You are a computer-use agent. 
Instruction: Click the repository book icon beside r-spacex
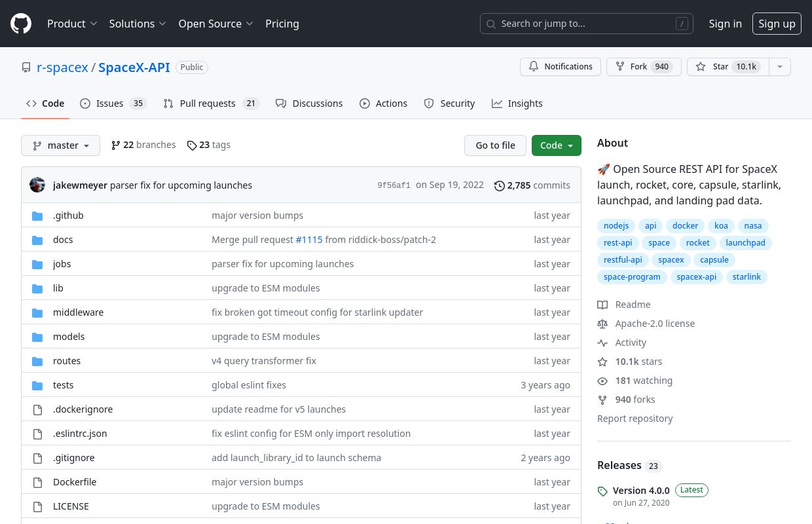[26, 67]
